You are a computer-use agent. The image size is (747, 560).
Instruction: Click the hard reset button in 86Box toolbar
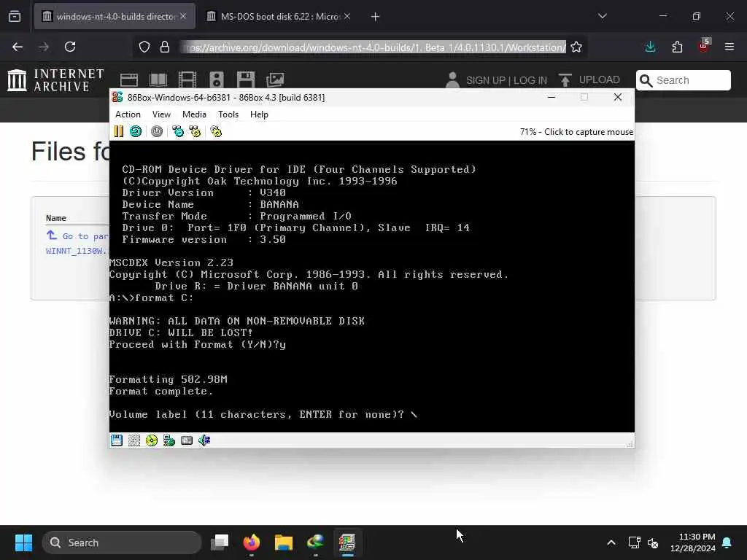(x=136, y=131)
